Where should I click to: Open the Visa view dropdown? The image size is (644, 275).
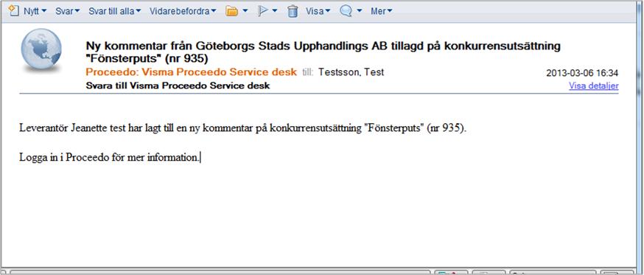pos(318,11)
